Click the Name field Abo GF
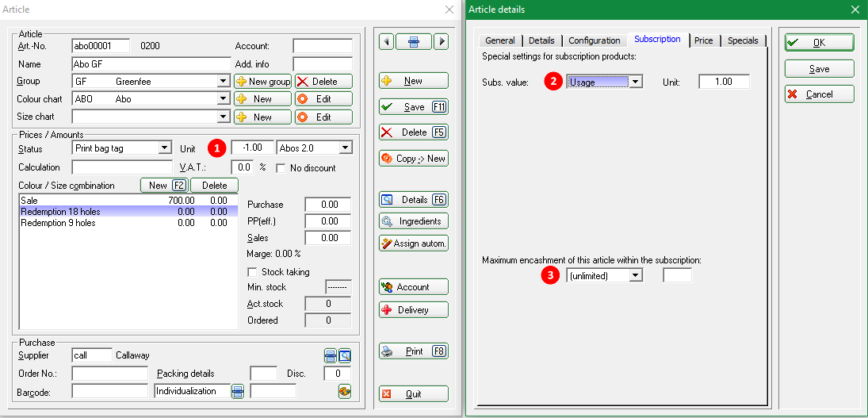This screenshot has height=418, width=868. (151, 63)
